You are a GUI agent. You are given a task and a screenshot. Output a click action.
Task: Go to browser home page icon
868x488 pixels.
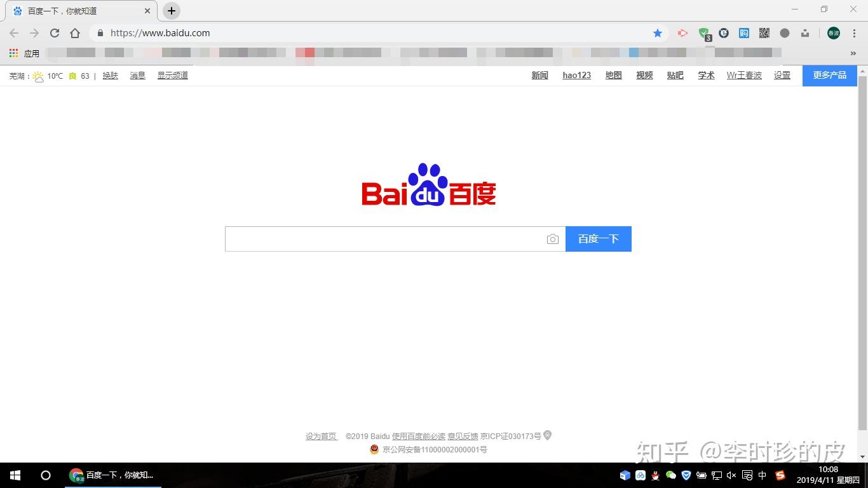point(75,33)
